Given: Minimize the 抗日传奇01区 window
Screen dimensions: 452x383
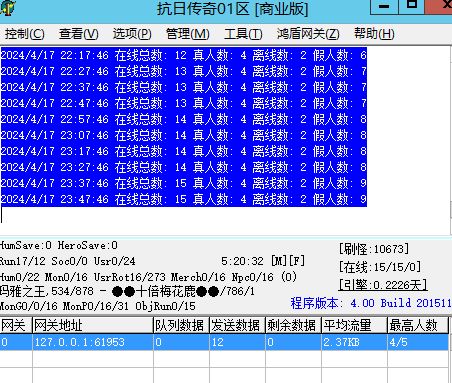Looking at the screenshot, I should pos(384,7).
